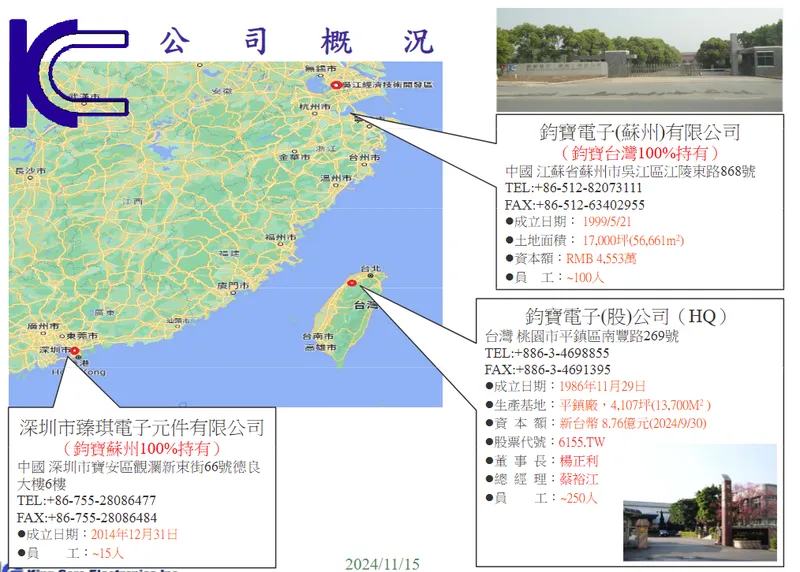Click the red note 鈞寶蘇州100%持有

tap(142, 449)
